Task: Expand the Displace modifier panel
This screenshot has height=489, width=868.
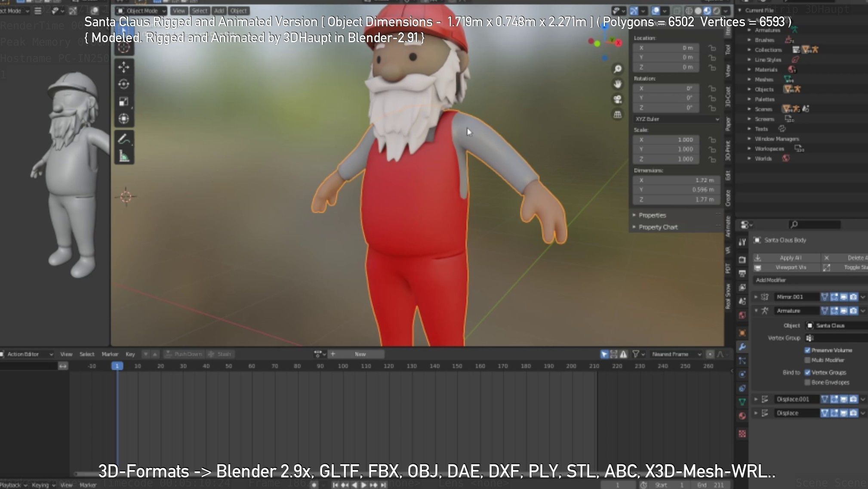Action: click(756, 413)
